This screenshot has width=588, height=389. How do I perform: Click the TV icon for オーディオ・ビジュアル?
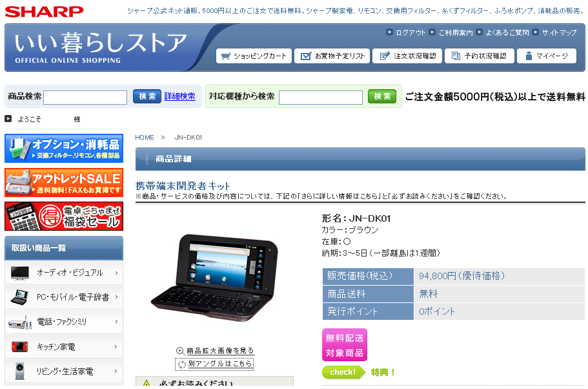click(x=20, y=273)
